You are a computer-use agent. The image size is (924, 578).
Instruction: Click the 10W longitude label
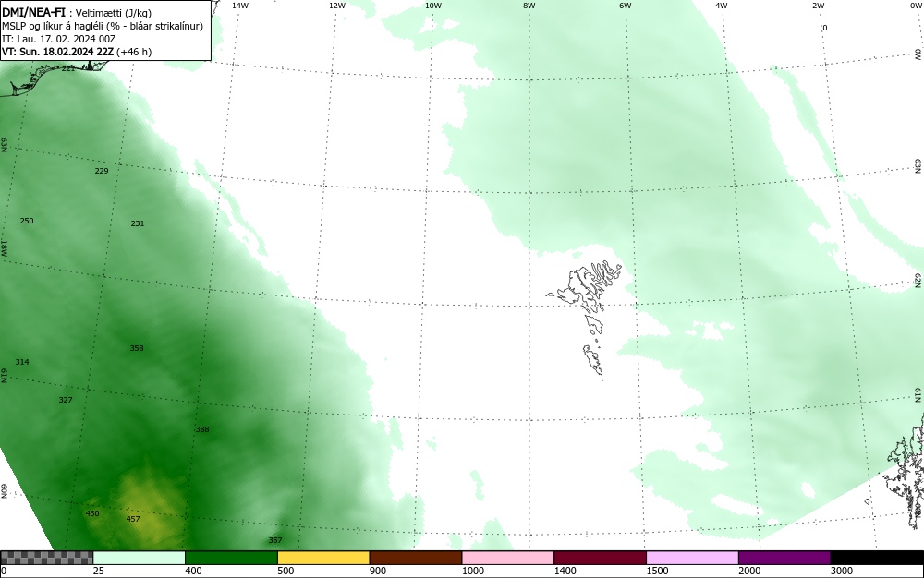coord(433,6)
